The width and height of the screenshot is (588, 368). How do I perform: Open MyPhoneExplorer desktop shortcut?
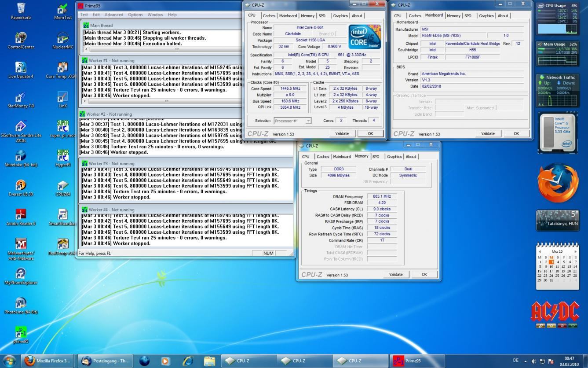tap(21, 276)
